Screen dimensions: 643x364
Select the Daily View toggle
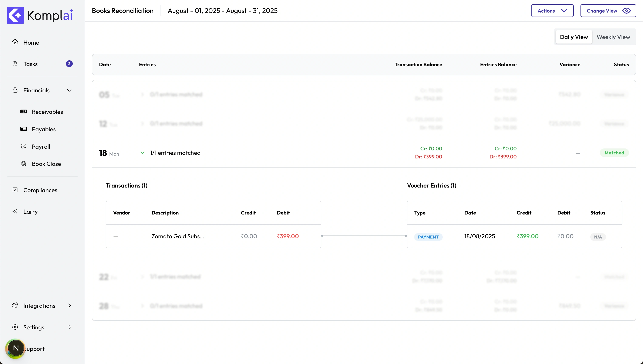pyautogui.click(x=574, y=37)
